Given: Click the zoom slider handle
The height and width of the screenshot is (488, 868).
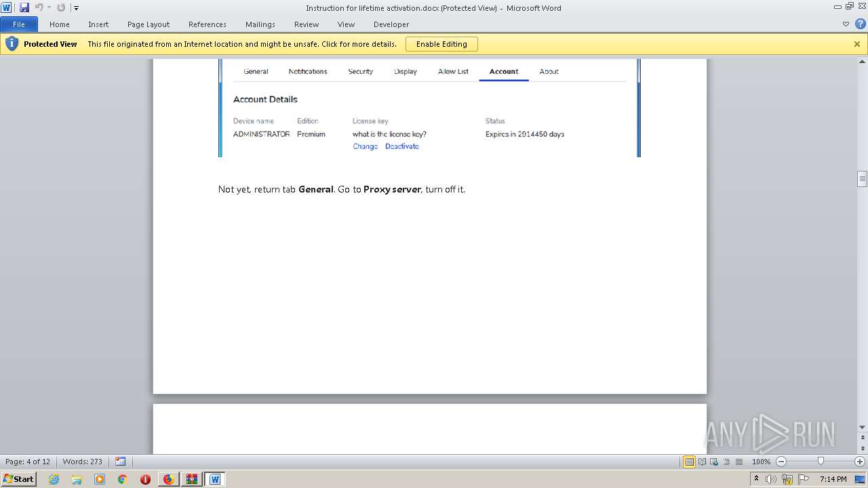Looking at the screenshot, I should click(x=821, y=462).
